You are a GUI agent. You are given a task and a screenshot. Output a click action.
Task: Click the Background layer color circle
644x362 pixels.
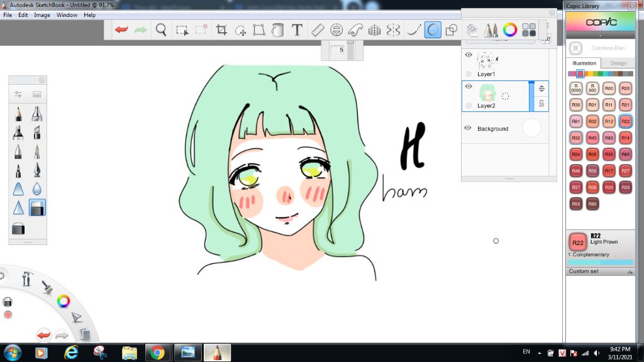click(x=531, y=128)
